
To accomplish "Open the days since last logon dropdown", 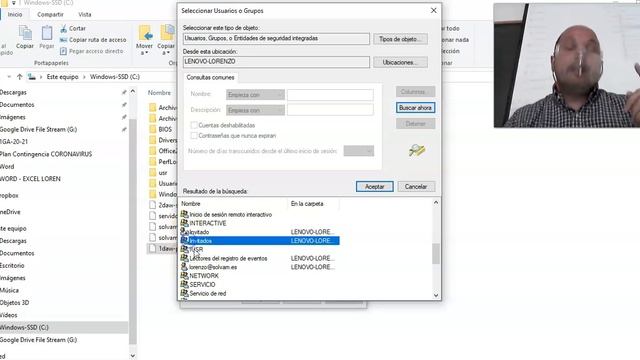I will (358, 151).
